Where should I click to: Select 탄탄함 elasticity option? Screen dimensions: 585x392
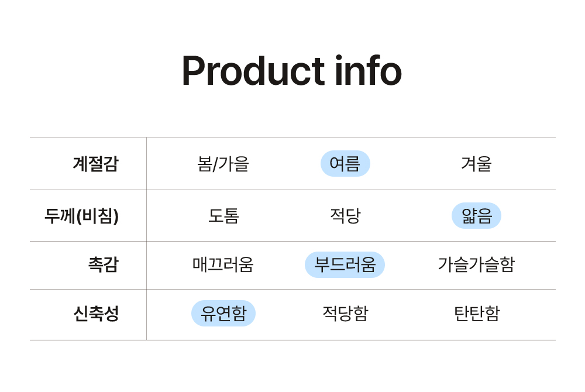click(x=476, y=313)
